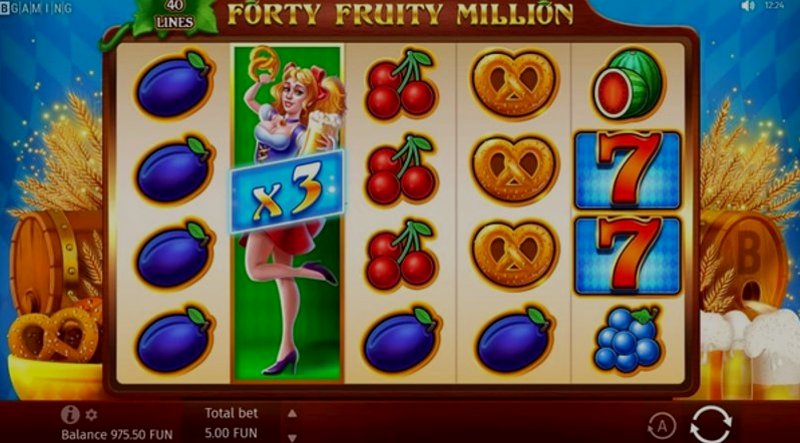This screenshot has width=800, height=443.
Task: Click the top pretzel symbol on reel four
Action: click(x=514, y=83)
